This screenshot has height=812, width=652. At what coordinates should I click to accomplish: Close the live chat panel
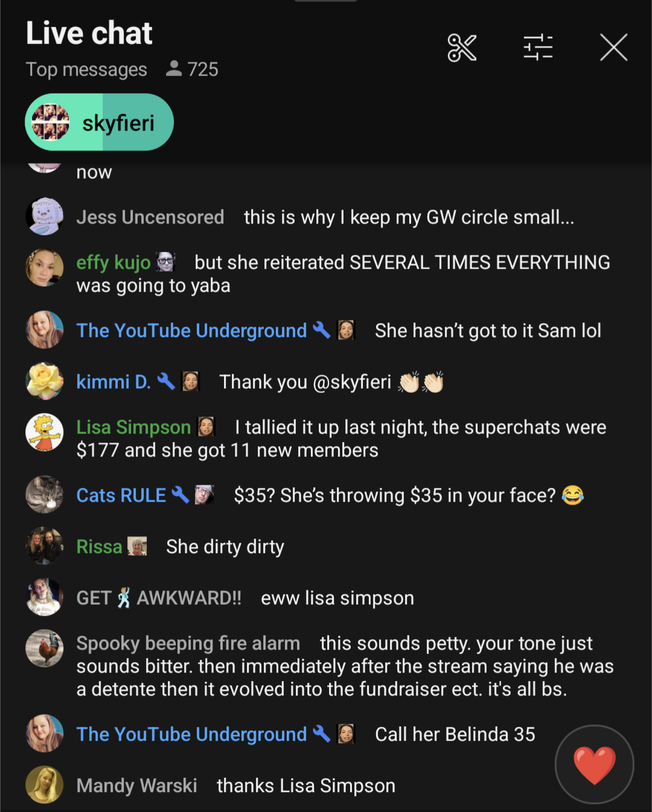(614, 47)
